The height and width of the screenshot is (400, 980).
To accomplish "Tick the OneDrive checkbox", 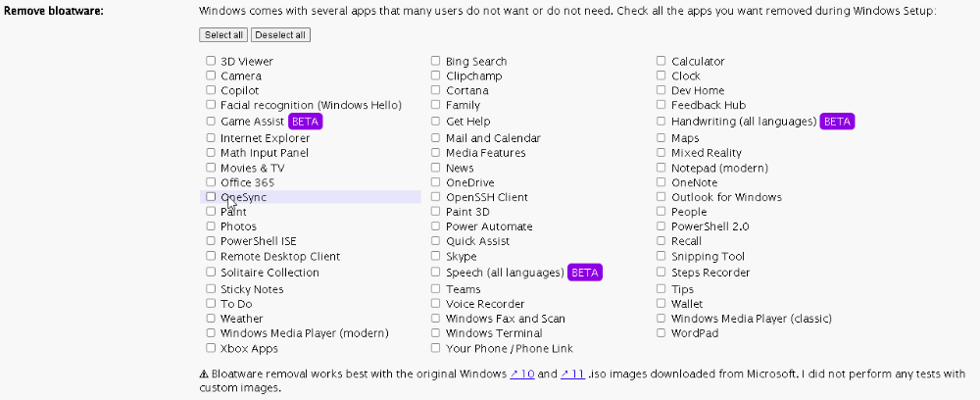I will pos(436,182).
